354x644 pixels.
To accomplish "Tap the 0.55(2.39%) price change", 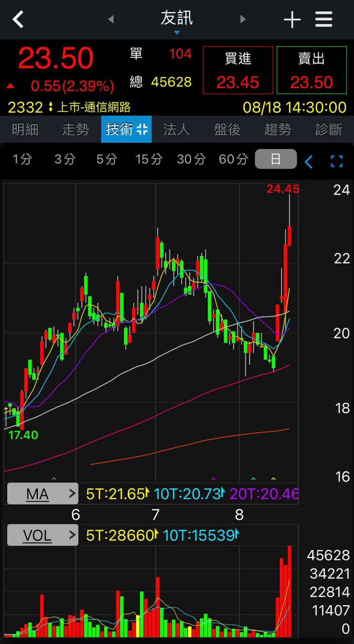I will [72, 86].
